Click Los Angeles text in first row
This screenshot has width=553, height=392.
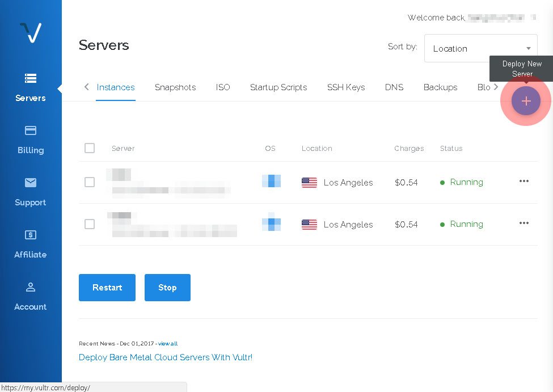[x=348, y=183]
